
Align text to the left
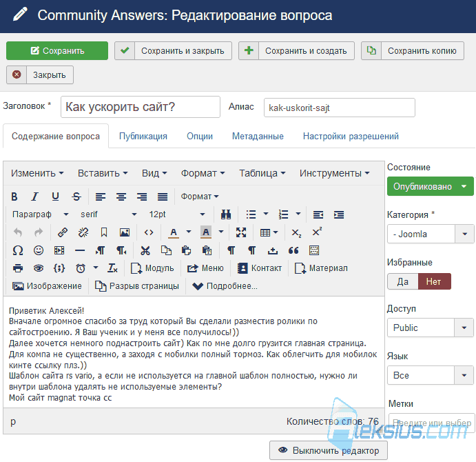[101, 197]
